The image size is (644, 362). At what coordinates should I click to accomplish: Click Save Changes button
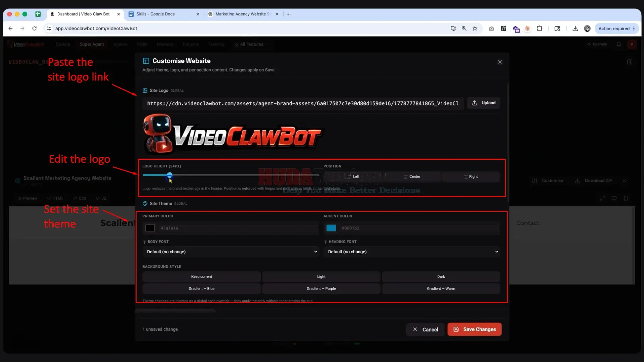(474, 329)
